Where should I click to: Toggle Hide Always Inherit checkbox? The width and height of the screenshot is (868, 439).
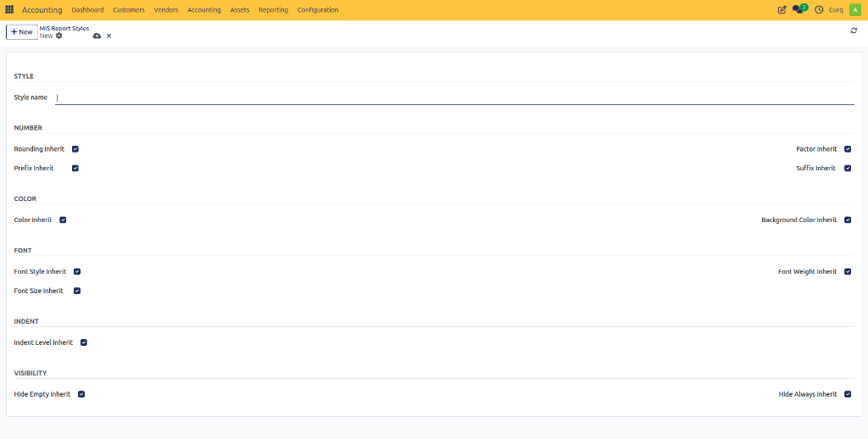click(848, 394)
